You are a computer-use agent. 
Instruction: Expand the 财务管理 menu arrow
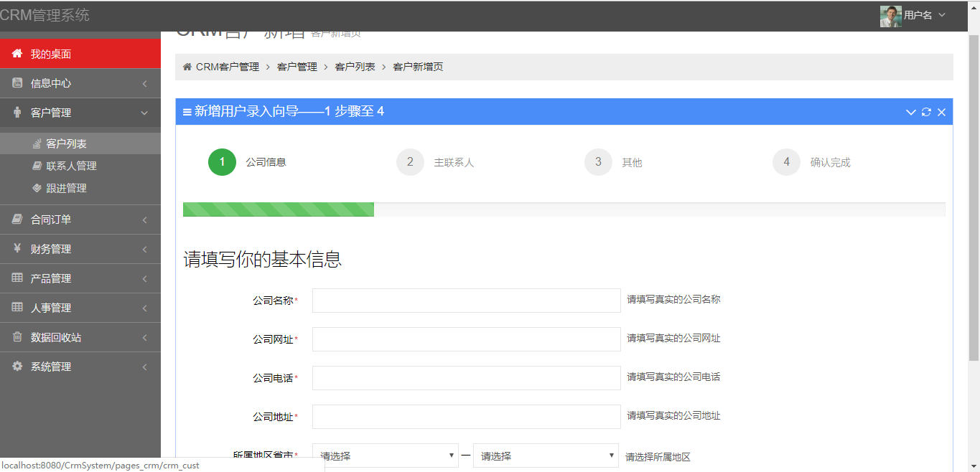tap(144, 250)
